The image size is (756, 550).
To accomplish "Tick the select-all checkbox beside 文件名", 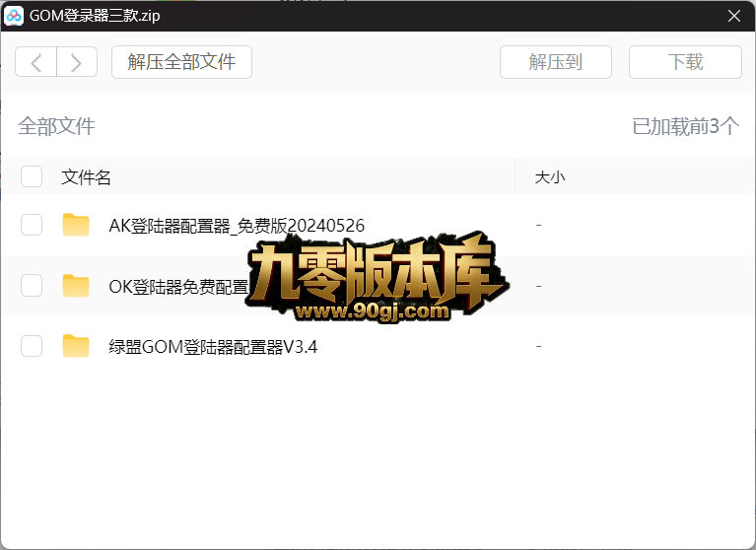I will click(32, 176).
